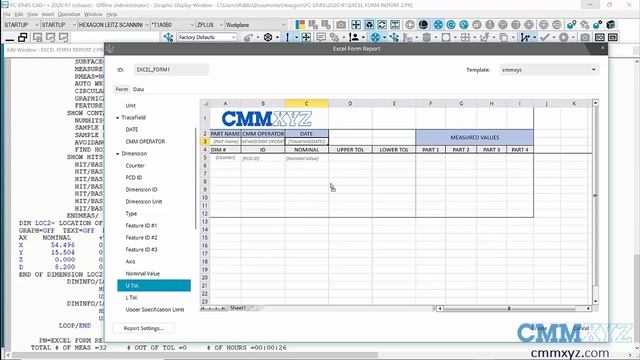Select the U Tol item in the field list

[x=154, y=286]
